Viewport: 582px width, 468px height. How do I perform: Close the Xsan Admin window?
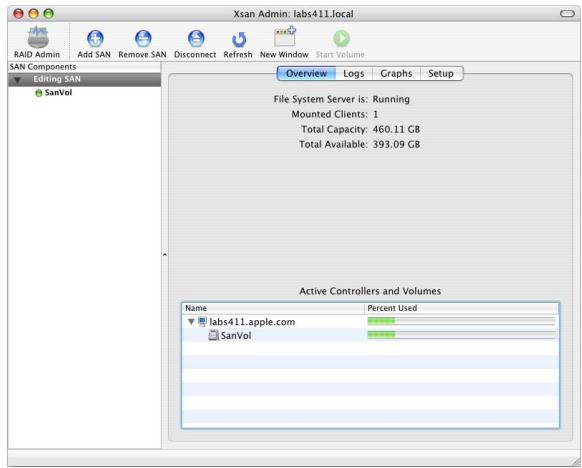(18, 14)
